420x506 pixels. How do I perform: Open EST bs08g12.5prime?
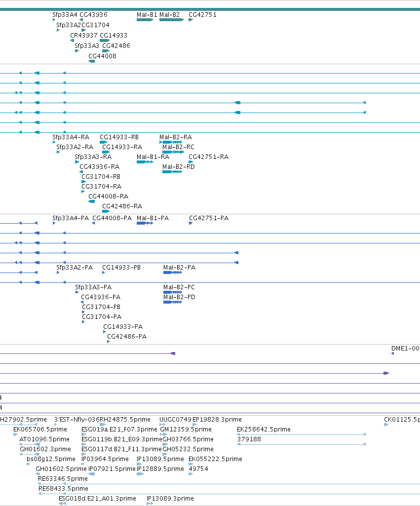(51, 459)
